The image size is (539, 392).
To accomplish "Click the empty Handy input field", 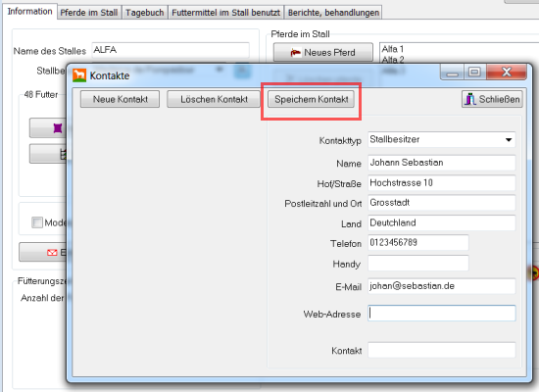I will (418, 263).
